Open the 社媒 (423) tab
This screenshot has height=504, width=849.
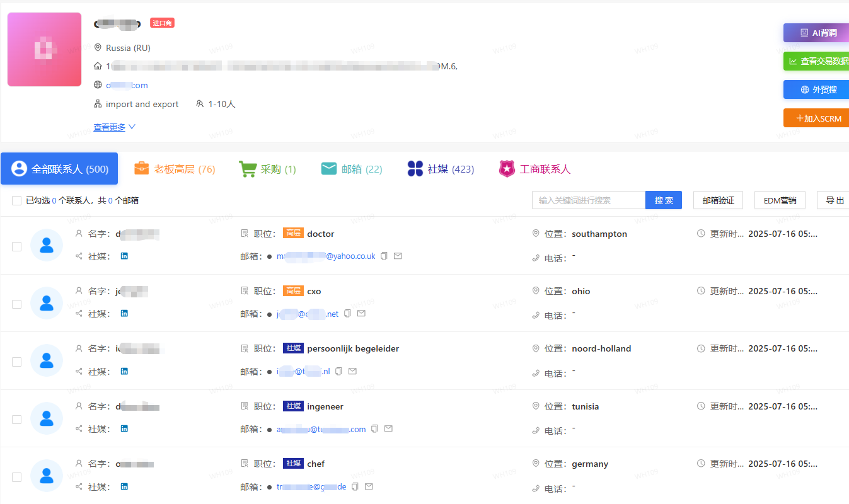[441, 169]
